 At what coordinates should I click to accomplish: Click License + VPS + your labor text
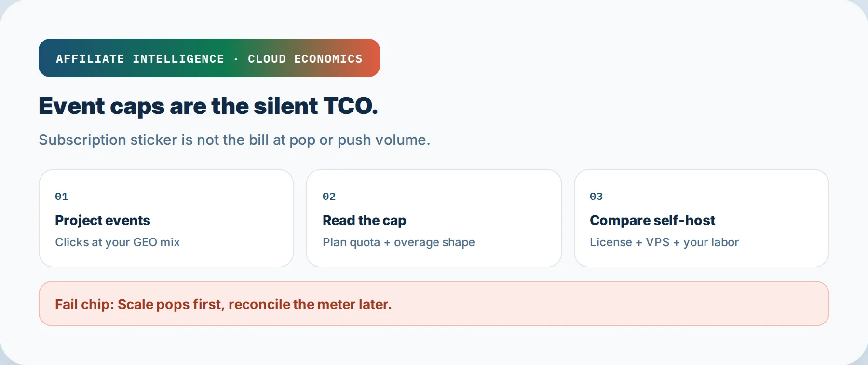[x=664, y=242]
